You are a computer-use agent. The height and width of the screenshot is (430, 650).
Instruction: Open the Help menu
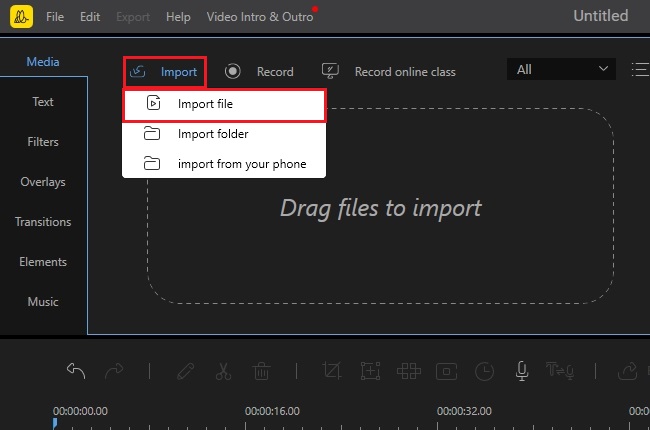pyautogui.click(x=178, y=17)
